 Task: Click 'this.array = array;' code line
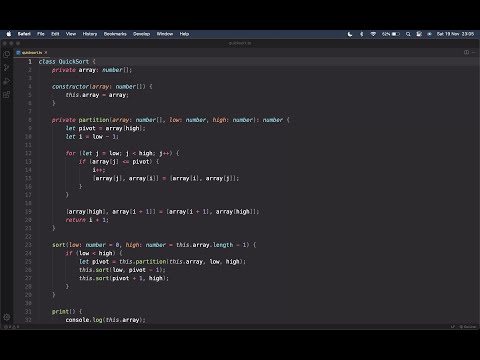tap(97, 95)
